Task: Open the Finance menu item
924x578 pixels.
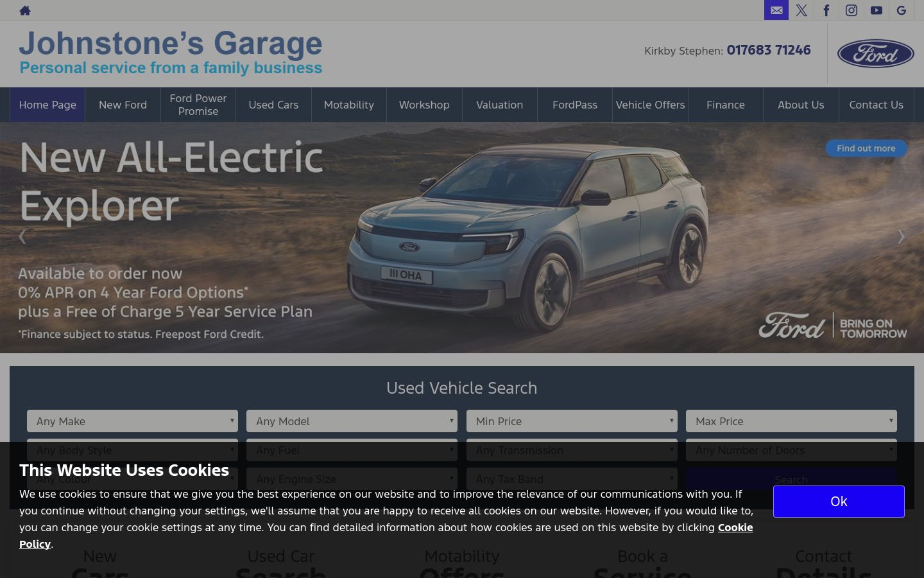Action: tap(726, 105)
